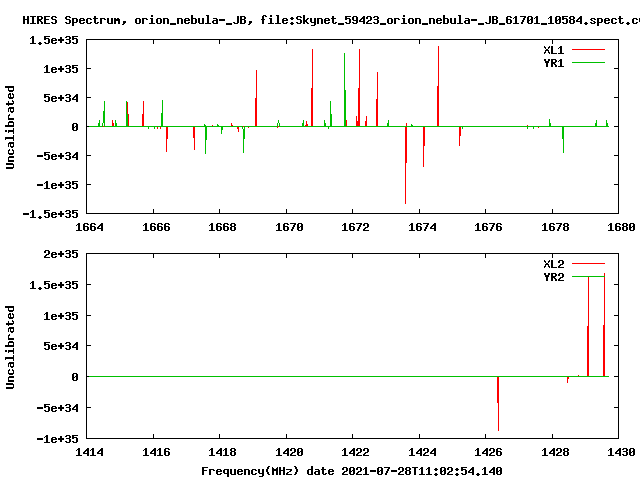This screenshot has height=480, width=640.
Task: Click the 1426 tick label
Action: (x=488, y=452)
